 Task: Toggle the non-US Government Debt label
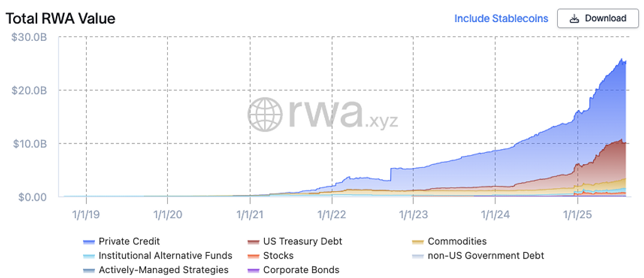(x=486, y=255)
